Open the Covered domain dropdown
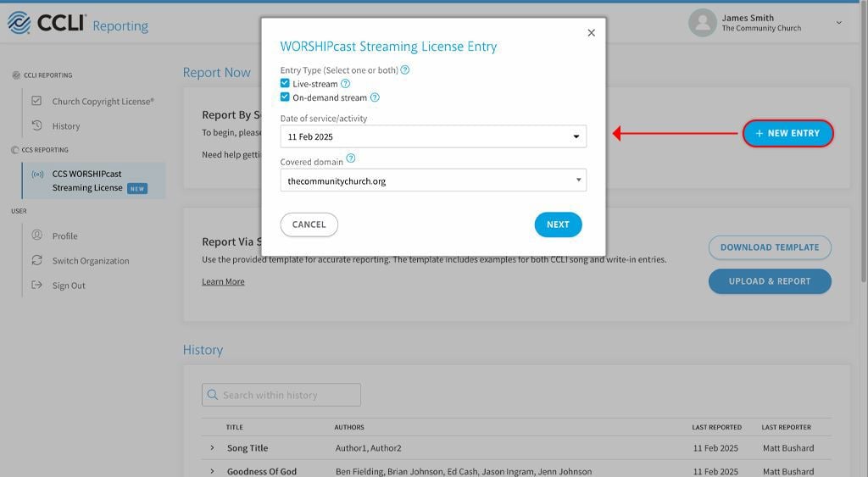The width and height of the screenshot is (868, 477). (x=433, y=180)
